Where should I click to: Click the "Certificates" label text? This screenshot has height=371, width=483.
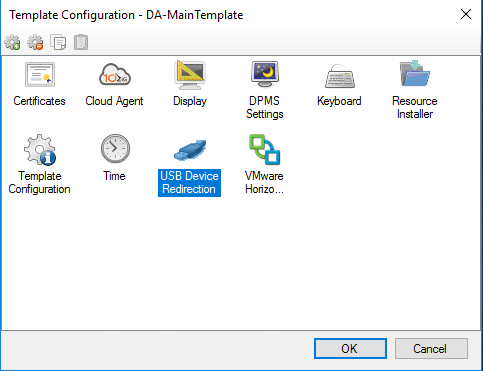coord(39,101)
